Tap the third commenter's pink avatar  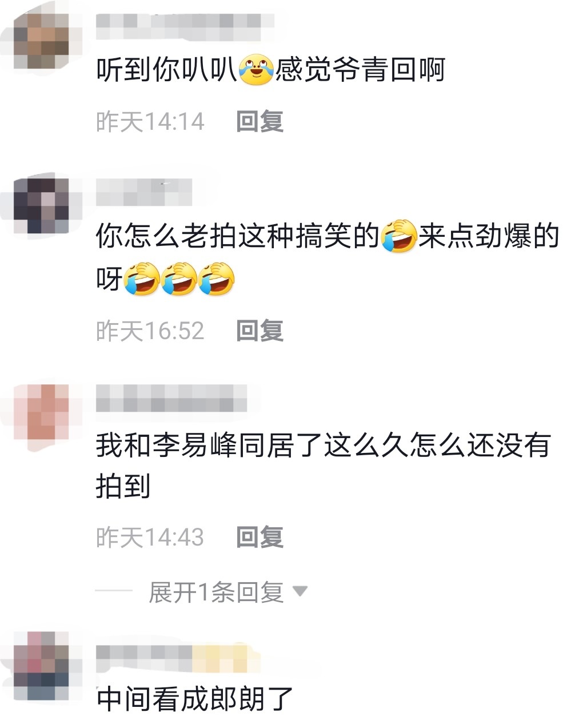pos(41,412)
